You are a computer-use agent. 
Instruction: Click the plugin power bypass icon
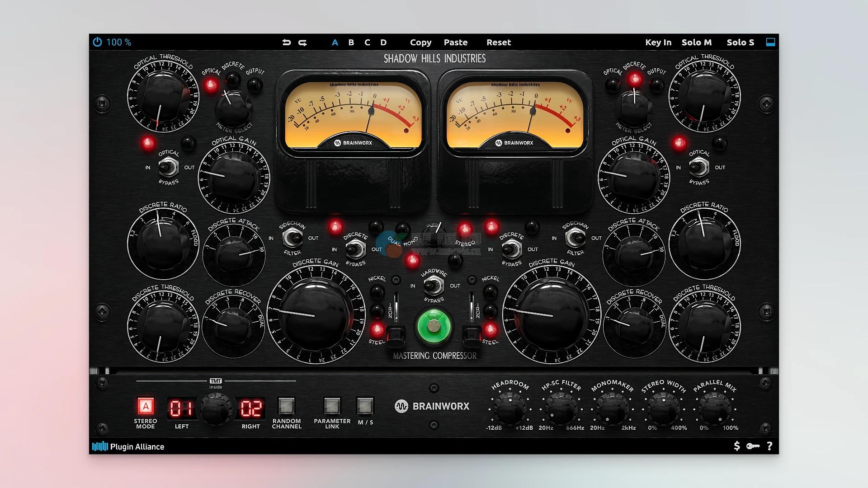[x=97, y=42]
